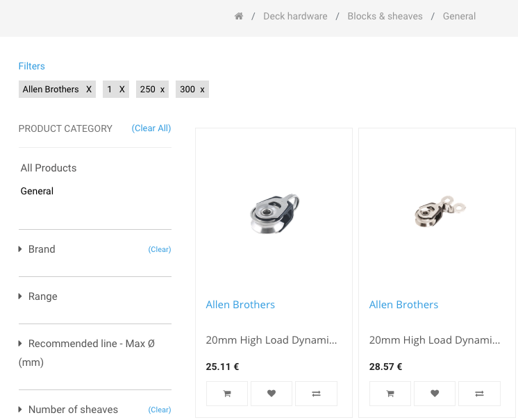Viewport: 518px width, 420px height.
Task: Remove the 300 filter tag
Action: 202,90
